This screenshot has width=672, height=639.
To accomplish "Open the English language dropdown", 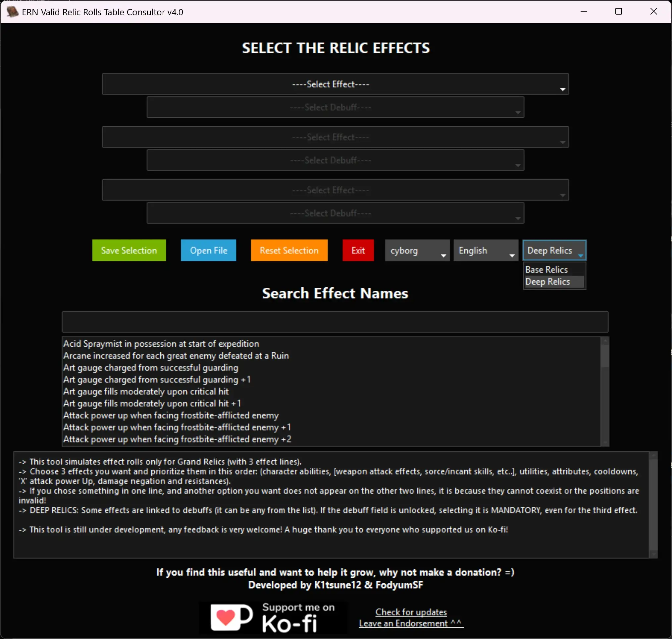I will (486, 250).
